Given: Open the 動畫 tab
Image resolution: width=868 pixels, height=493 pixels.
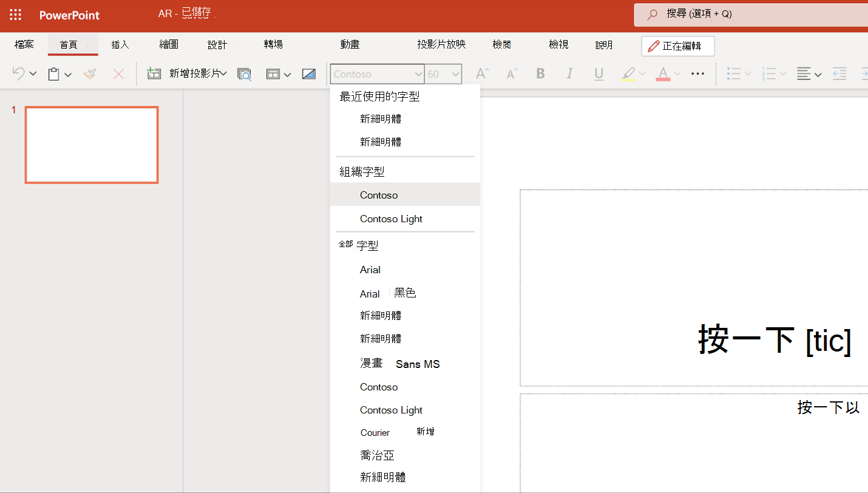Looking at the screenshot, I should 350,44.
